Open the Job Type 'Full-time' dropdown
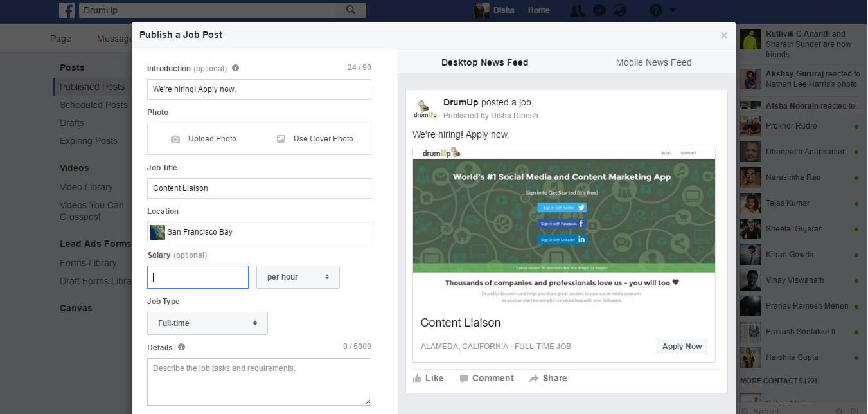 pos(208,323)
